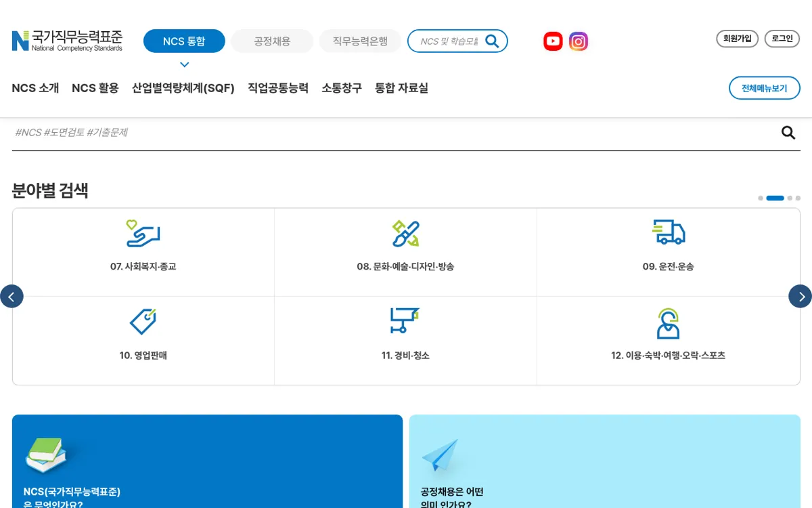Open the 통합 자료실 menu
The height and width of the screenshot is (508, 812).
pyautogui.click(x=401, y=88)
